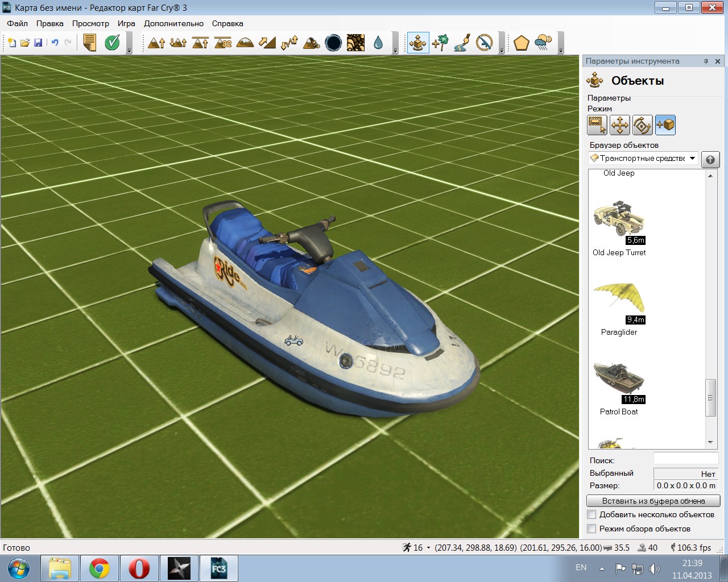Open Windows Explorer from taskbar

click(60, 568)
